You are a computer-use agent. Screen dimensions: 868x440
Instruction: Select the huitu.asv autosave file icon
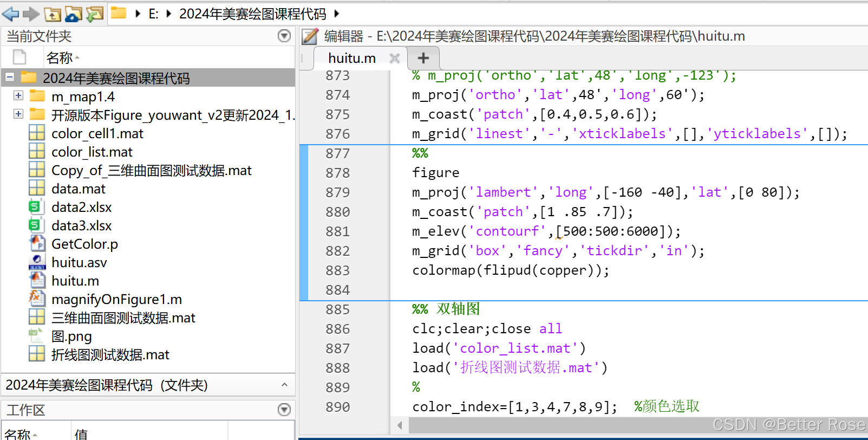pyautogui.click(x=37, y=262)
